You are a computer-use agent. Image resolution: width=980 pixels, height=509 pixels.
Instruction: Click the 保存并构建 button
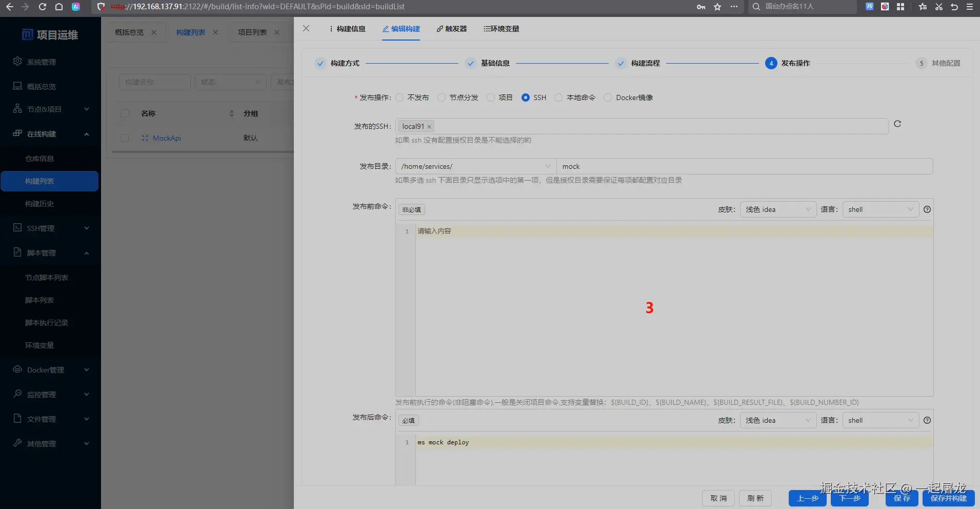[949, 498]
